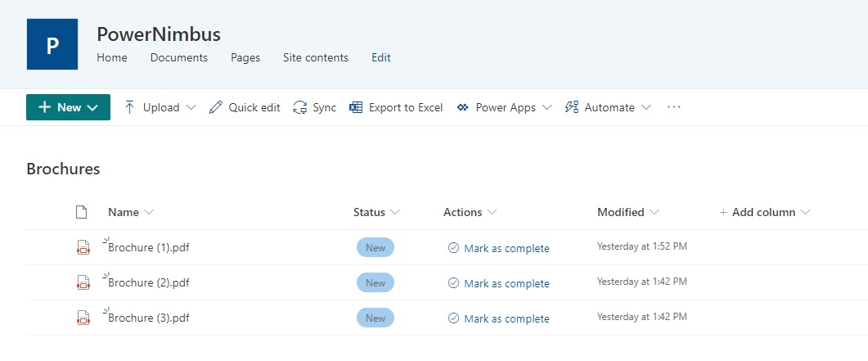Add a new column to the list
868x361 pixels.
[x=764, y=212]
